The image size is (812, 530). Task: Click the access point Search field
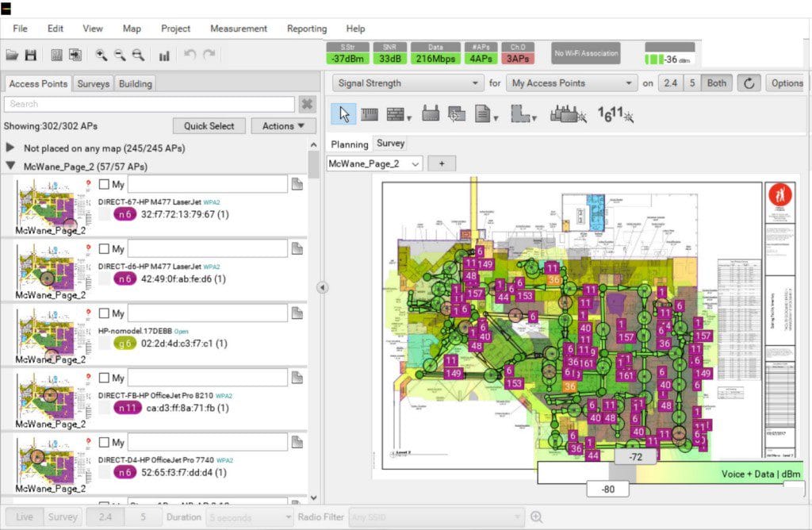150,104
